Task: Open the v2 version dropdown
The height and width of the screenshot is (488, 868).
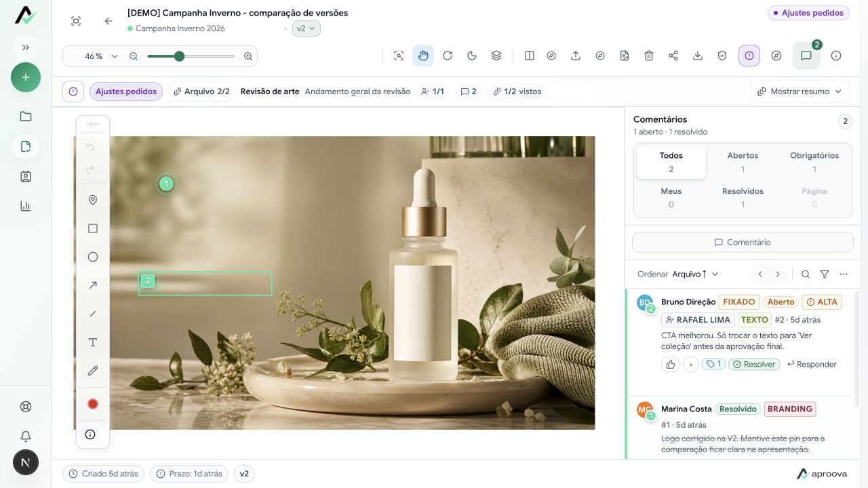Action: click(307, 28)
